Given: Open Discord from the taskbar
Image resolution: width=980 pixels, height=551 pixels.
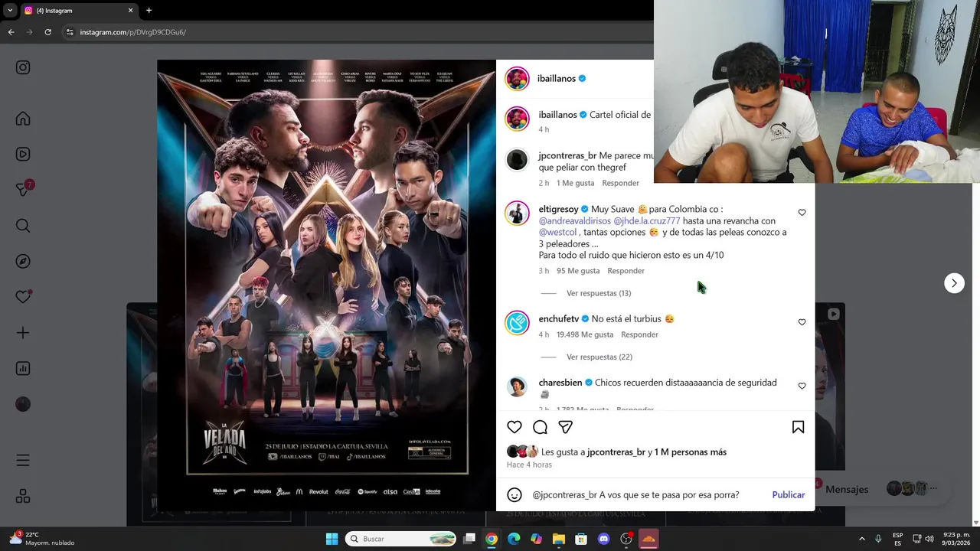Looking at the screenshot, I should coord(603,539).
